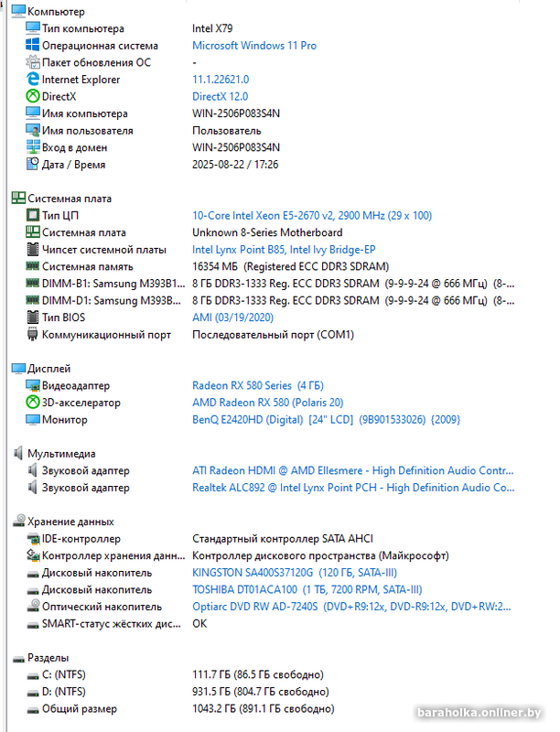
Task: Click the Windows logo beside Операционная система
Action: click(x=33, y=45)
